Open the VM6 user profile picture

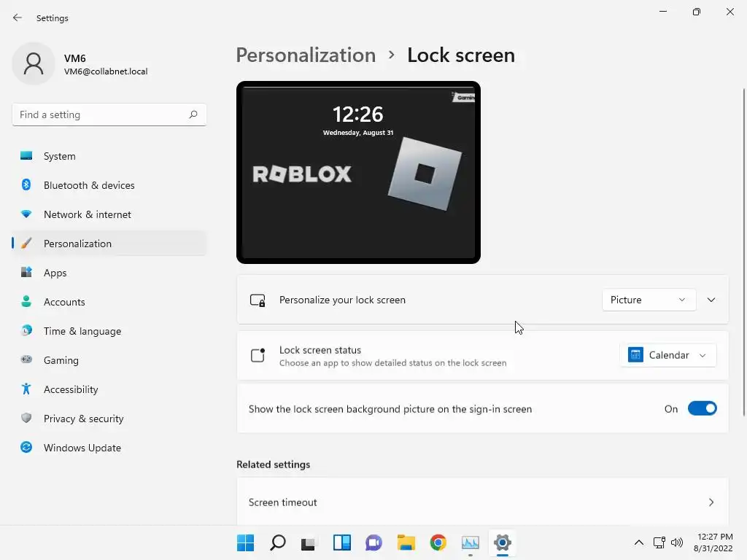(34, 64)
